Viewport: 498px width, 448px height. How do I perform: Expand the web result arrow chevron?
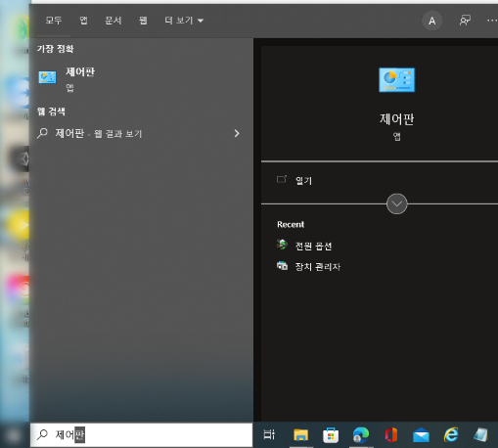pyautogui.click(x=237, y=133)
